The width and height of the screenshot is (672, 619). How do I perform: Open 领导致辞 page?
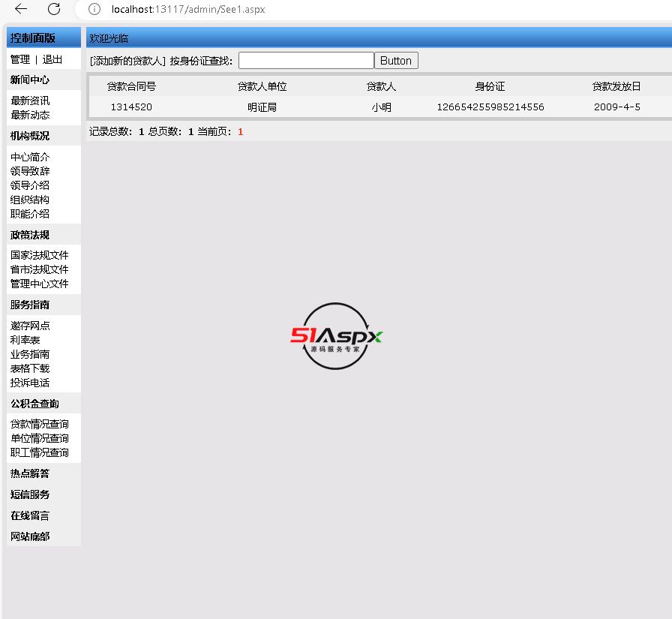[x=30, y=171]
